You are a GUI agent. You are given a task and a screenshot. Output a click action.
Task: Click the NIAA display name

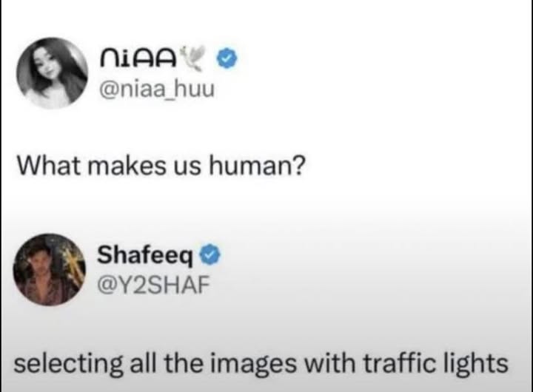[138, 58]
